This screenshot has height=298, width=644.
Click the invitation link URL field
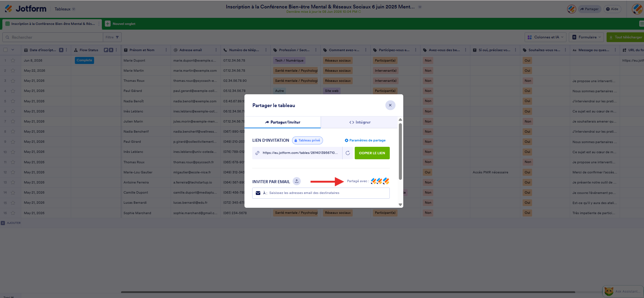(297, 153)
